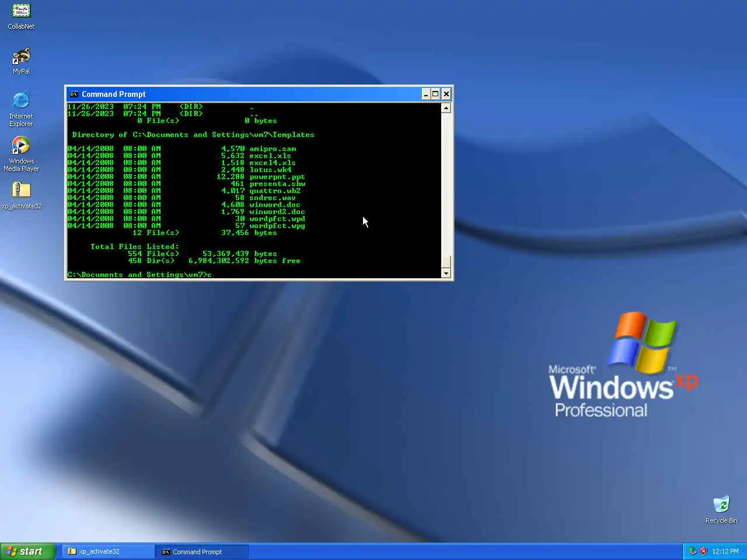Select the Internet Explorer desktop icon
The width and height of the screenshot is (747, 560).
tap(21, 109)
